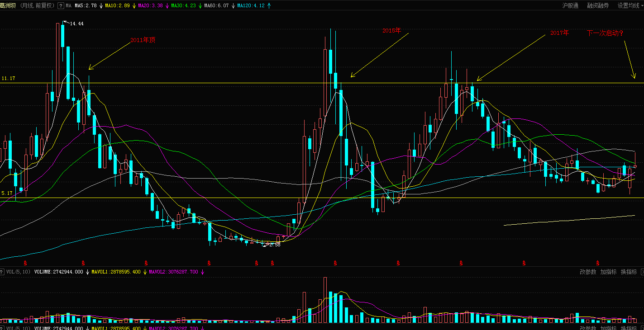Viewport: 644px width, 330px height.
Task: Click 换指标 above the volume bars
Action: (x=629, y=272)
